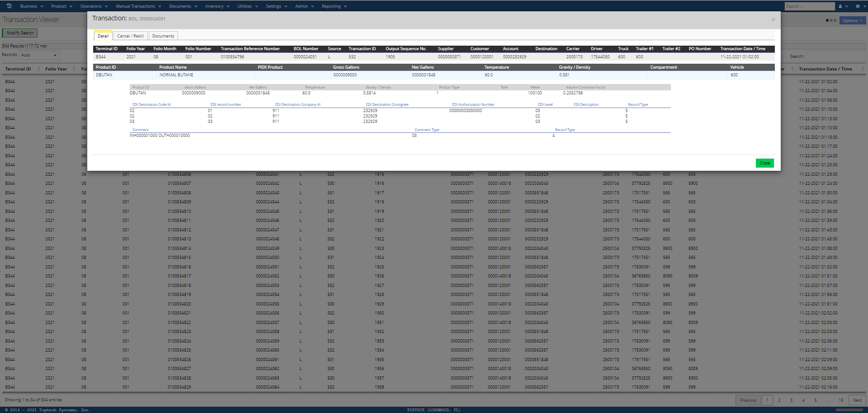
Task: Switch to the Cancel / Rebill tab
Action: click(x=130, y=36)
